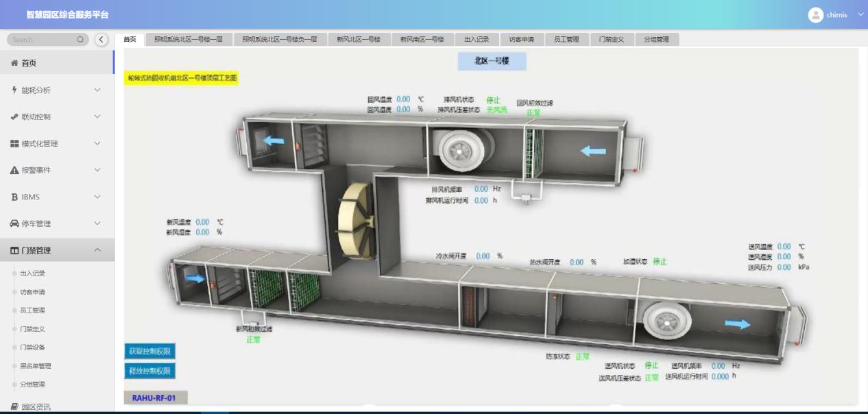
Task: Open 黑名单管理 in the sidebar submenu
Action: click(x=36, y=366)
